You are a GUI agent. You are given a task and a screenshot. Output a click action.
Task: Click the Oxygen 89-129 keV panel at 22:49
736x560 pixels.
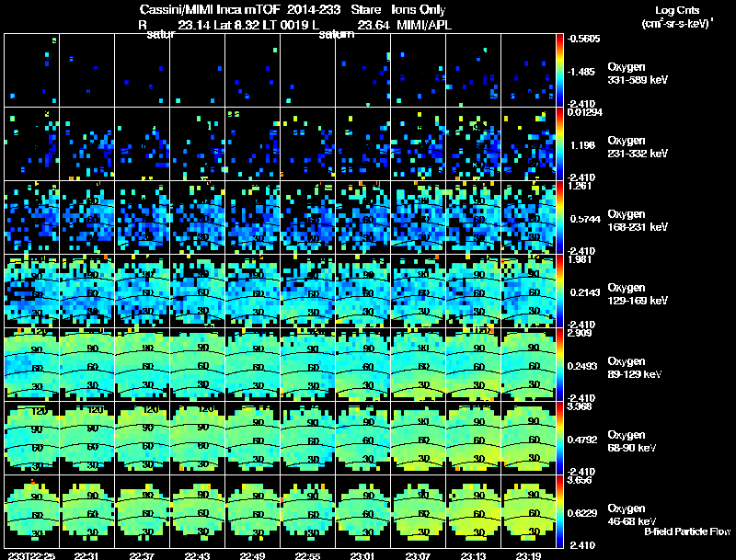252,364
